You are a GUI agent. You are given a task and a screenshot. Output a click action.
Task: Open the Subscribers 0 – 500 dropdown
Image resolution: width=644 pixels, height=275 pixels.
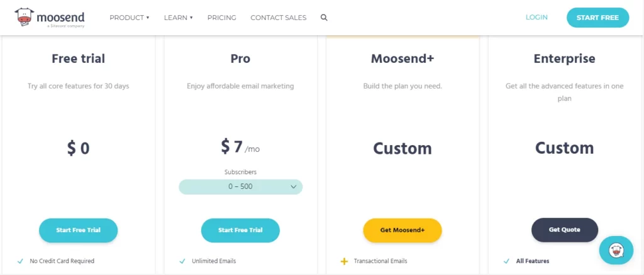[240, 186]
